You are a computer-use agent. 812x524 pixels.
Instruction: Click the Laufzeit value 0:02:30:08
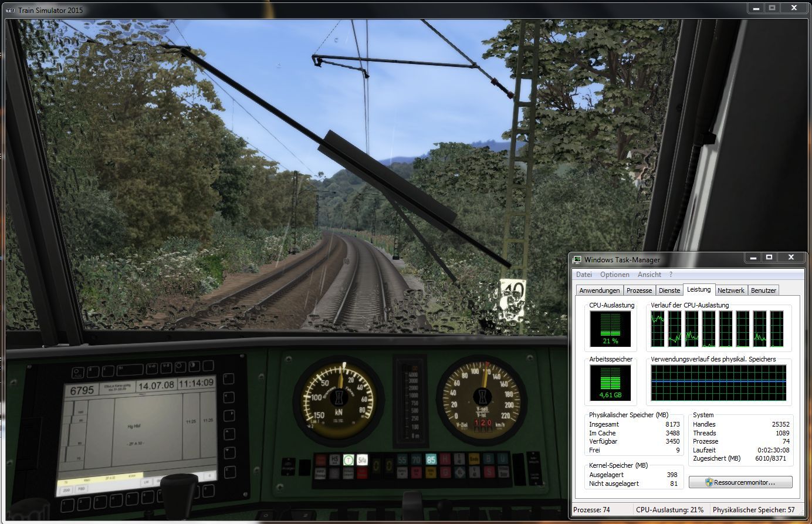(773, 450)
